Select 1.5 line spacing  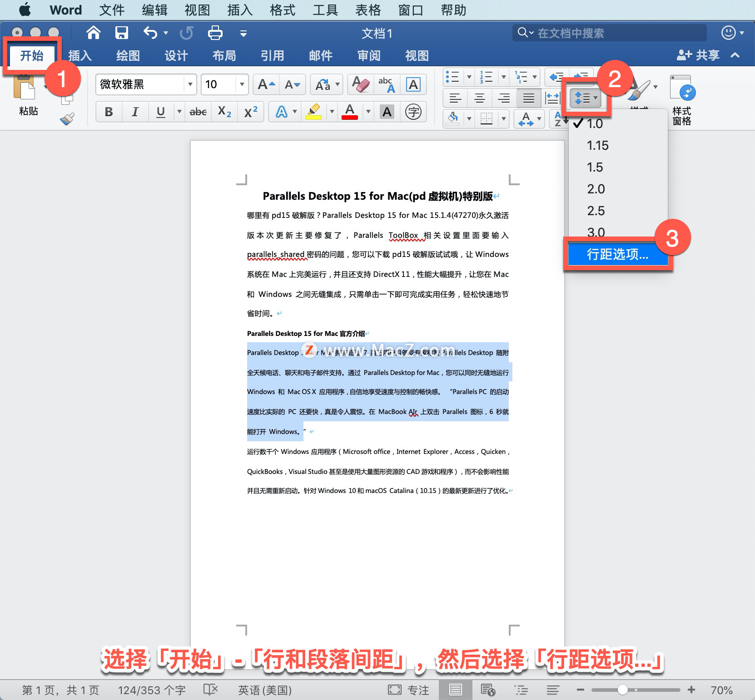pos(618,167)
